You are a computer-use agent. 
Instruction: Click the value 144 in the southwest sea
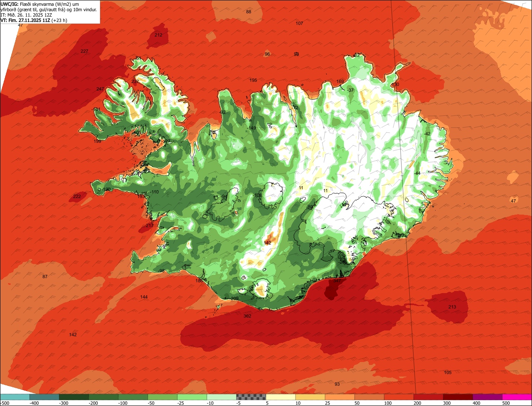(144, 297)
